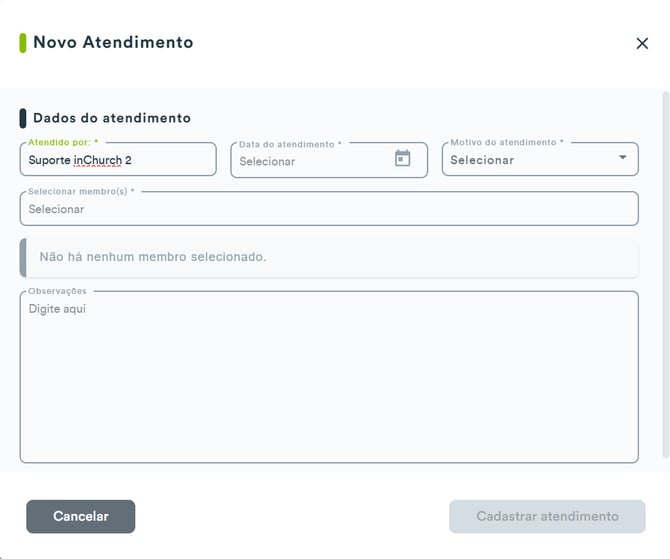
Task: Focus the Observações text area
Action: click(329, 377)
